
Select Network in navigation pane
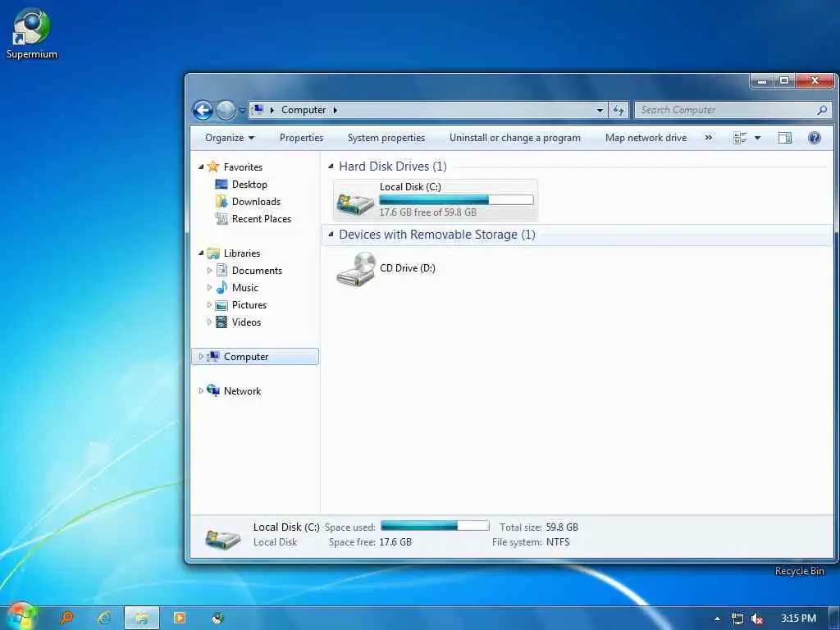(x=242, y=391)
